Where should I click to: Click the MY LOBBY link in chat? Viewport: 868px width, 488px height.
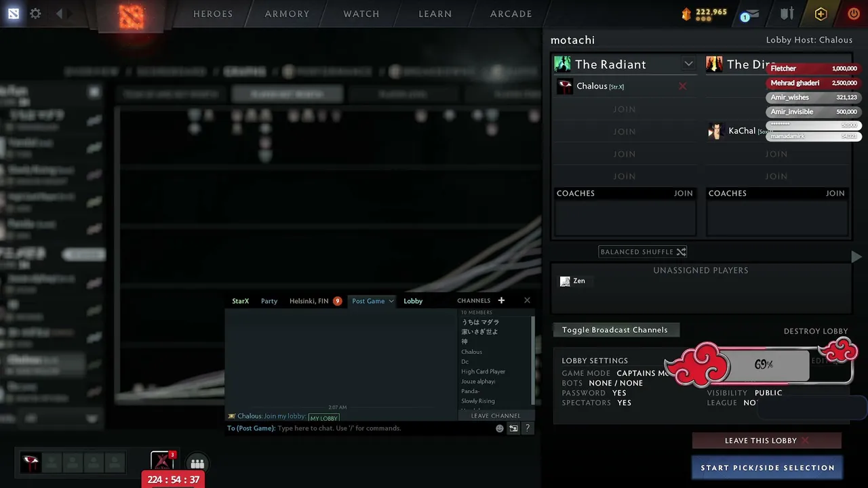point(324,418)
